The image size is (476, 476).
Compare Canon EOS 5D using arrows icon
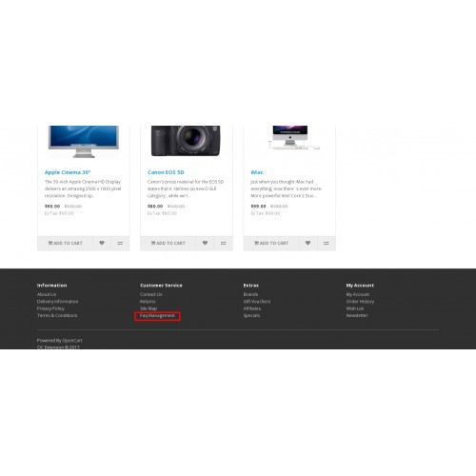click(x=224, y=243)
